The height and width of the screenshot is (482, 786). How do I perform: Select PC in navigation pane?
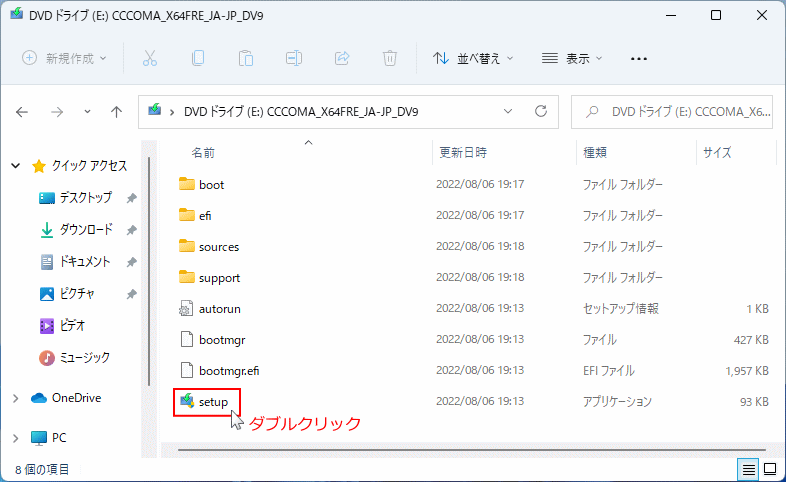click(59, 438)
